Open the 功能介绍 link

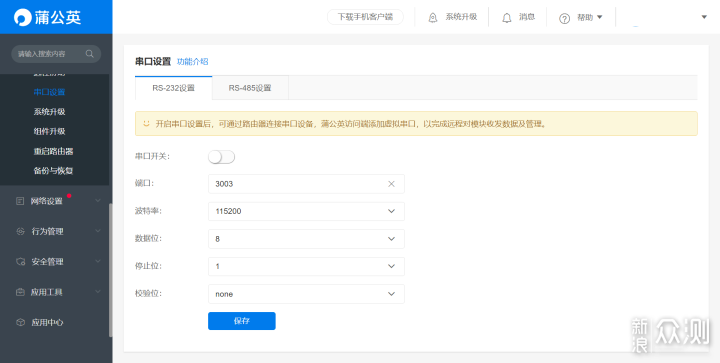click(x=192, y=61)
